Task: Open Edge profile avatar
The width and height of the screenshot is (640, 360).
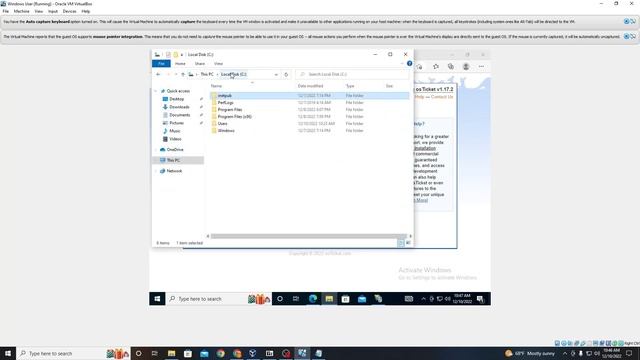Action: (x=466, y=67)
